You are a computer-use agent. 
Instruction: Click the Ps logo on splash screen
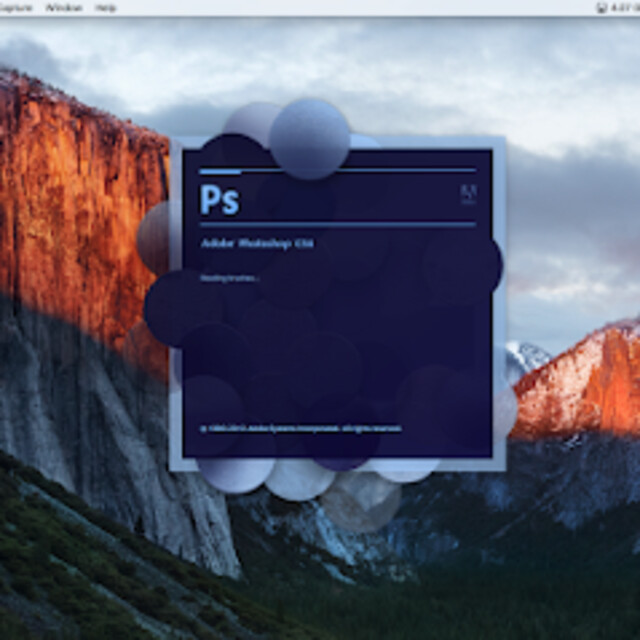coord(220,200)
